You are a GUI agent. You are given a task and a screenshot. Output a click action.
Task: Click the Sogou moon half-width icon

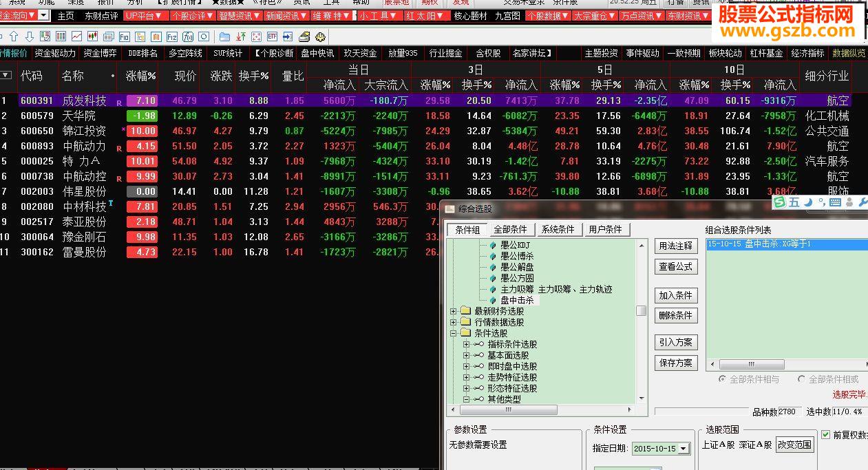coord(808,202)
